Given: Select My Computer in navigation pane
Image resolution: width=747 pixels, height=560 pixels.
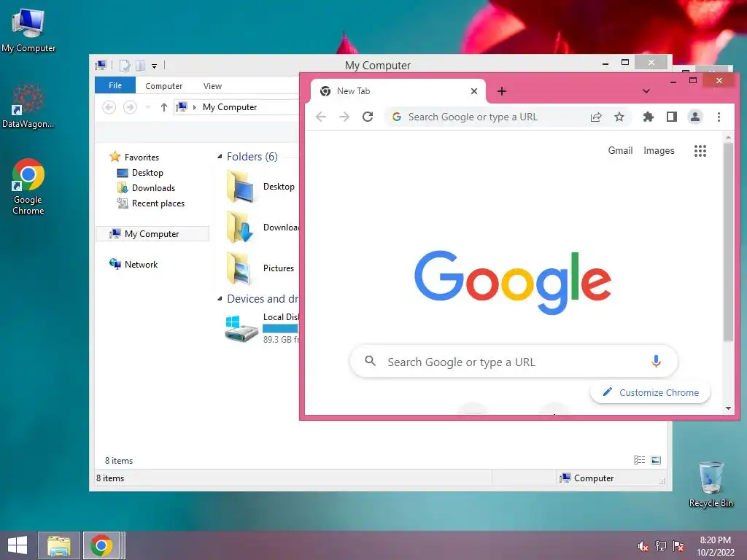Looking at the screenshot, I should (152, 234).
